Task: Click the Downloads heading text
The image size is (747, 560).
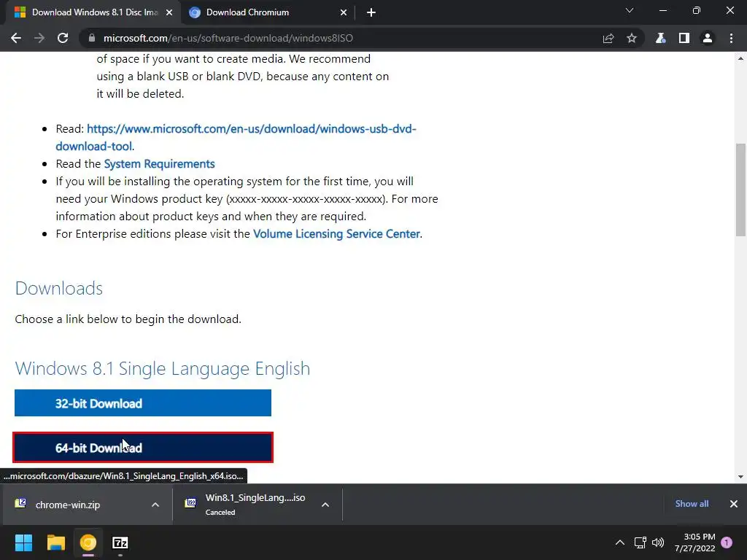Action: [x=58, y=288]
